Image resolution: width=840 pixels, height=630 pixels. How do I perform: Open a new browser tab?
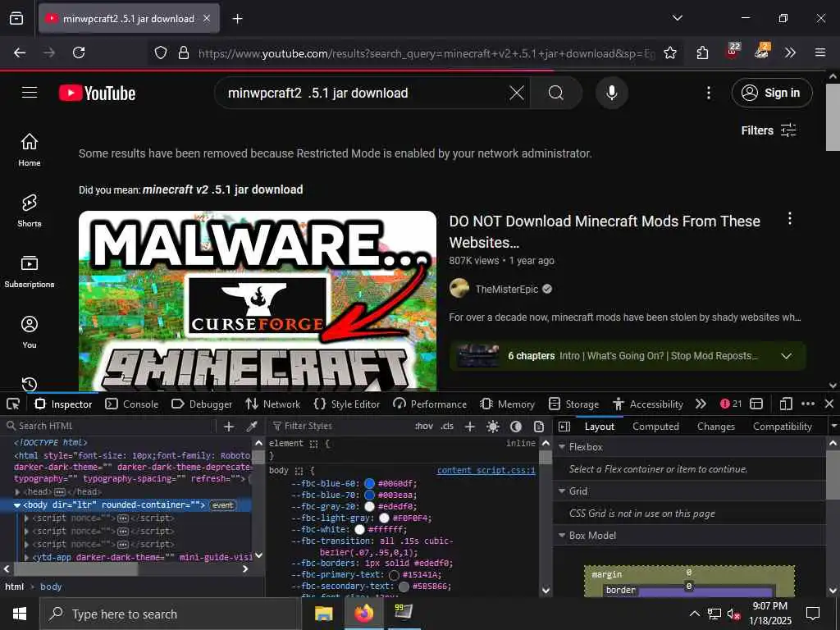(237, 19)
